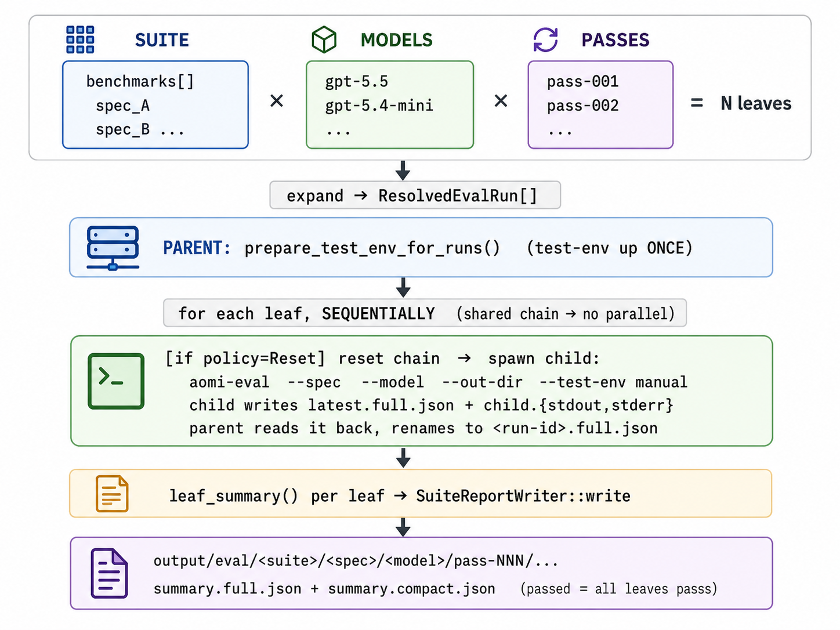The height and width of the screenshot is (630, 840).
Task: Click the SUITE heading
Action: click(162, 40)
